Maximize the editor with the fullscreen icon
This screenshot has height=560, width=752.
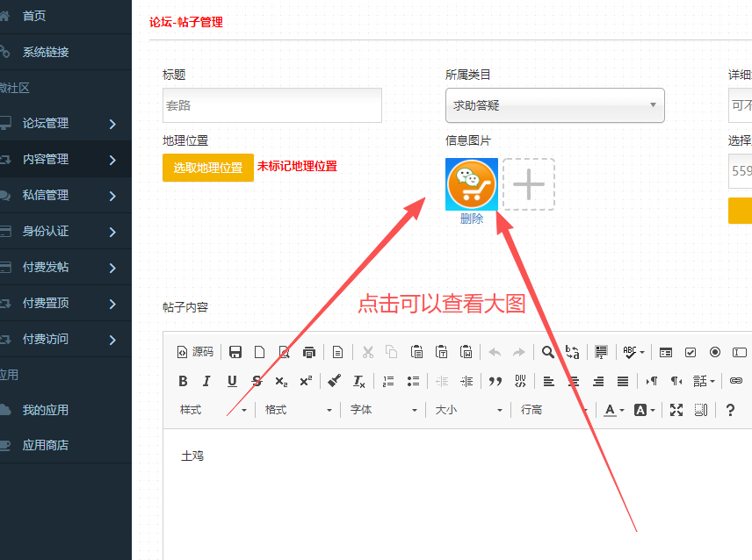[x=676, y=410]
